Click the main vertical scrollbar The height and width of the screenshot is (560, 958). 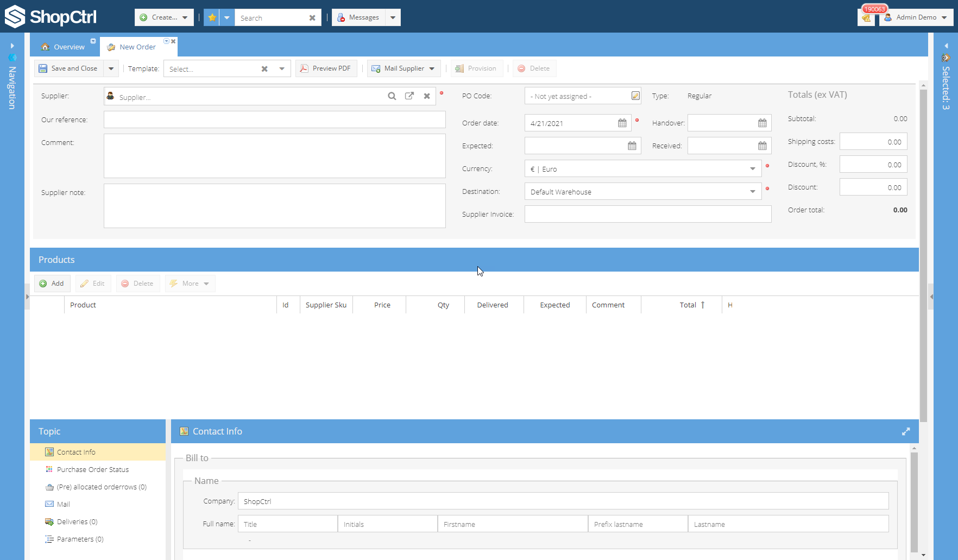point(923,255)
